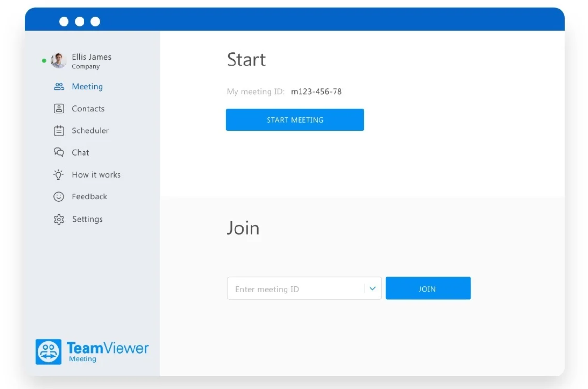Viewport: 588px width, 389px height.
Task: Click the My meeting ID label
Action: click(255, 91)
